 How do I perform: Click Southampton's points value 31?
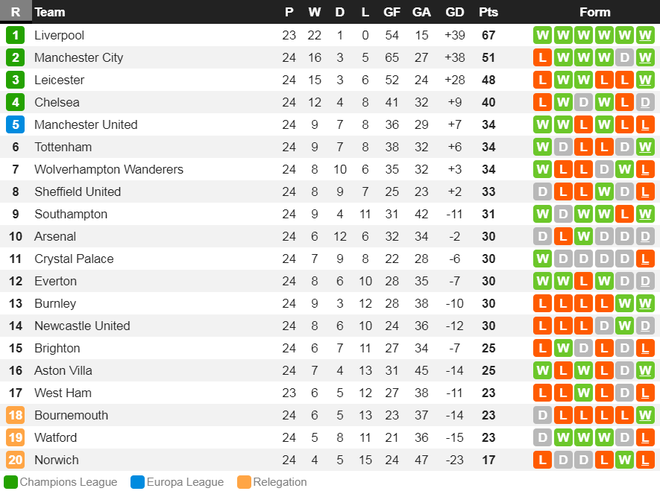click(488, 214)
